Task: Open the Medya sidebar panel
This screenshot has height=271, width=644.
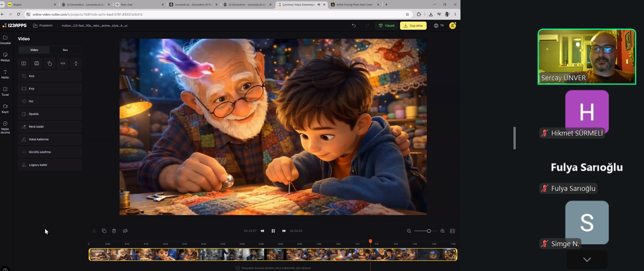Action: pyautogui.click(x=5, y=57)
